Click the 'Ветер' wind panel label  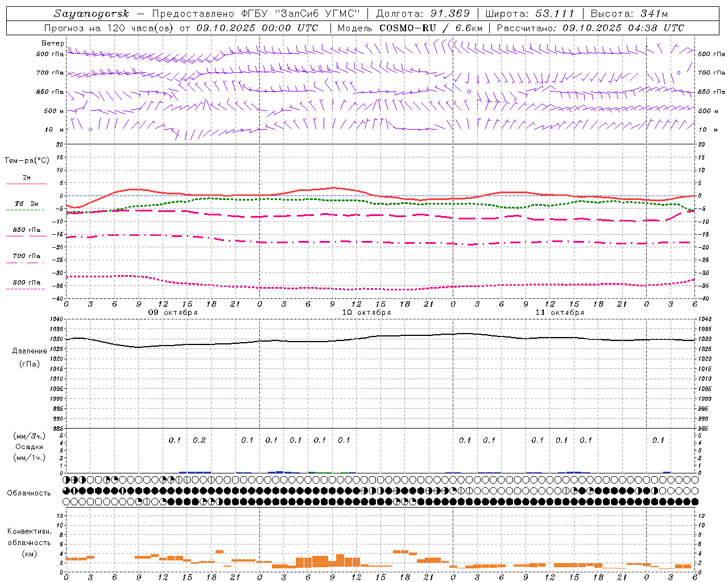(x=53, y=43)
